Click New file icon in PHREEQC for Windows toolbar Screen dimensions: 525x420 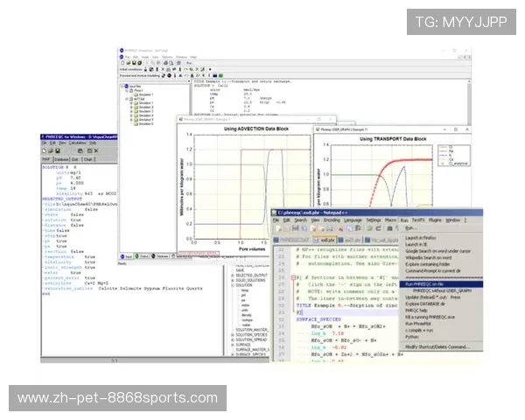pos(45,151)
